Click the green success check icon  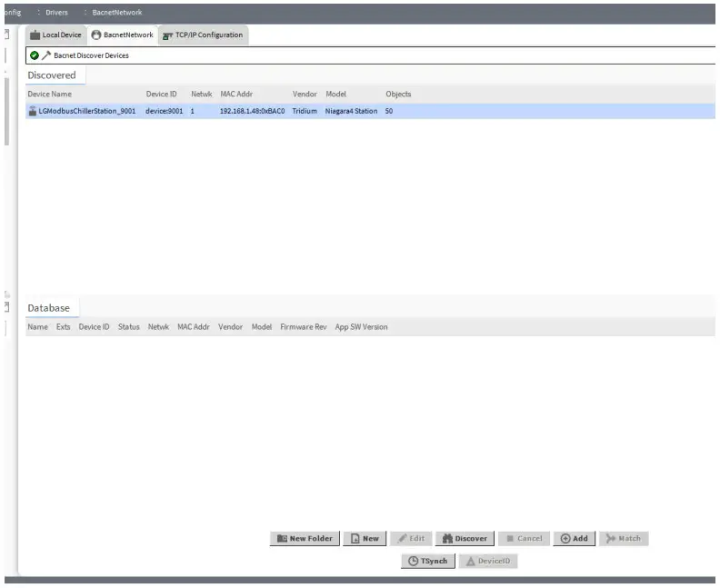click(34, 55)
